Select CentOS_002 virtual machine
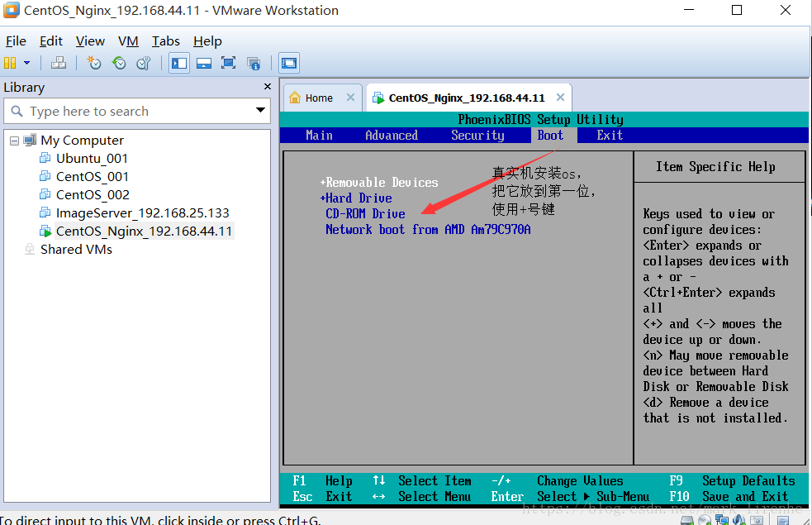The height and width of the screenshot is (525, 812). click(93, 195)
